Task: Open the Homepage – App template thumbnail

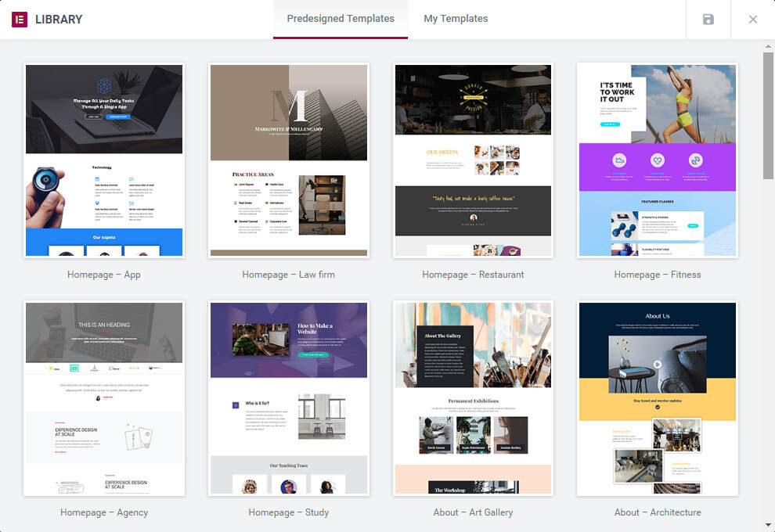Action: click(x=104, y=160)
